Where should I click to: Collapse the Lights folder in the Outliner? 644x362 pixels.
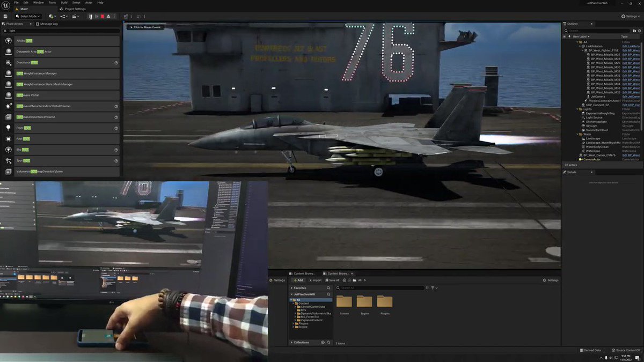click(577, 109)
